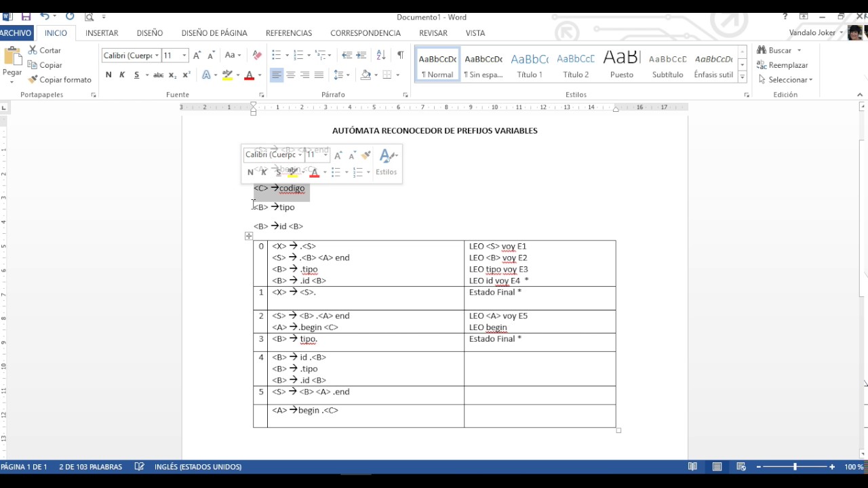This screenshot has height=488, width=868.
Task: Toggle superscript formatting
Action: (186, 75)
